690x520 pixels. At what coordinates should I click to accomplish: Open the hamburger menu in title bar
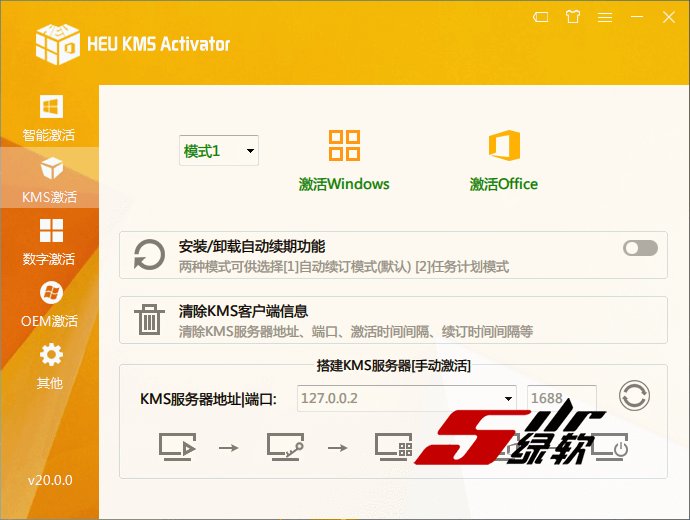[605, 17]
